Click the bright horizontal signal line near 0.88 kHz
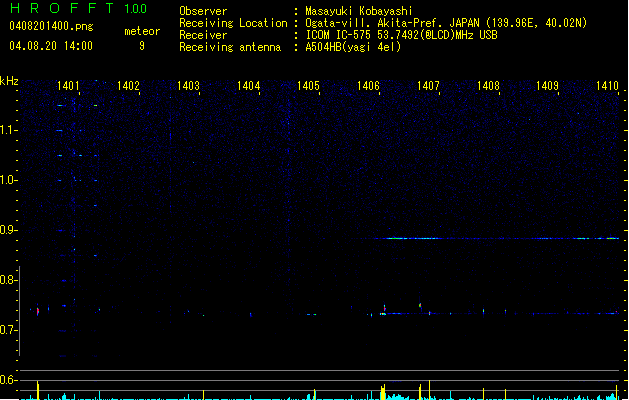The height and width of the screenshot is (400, 629). coord(497,238)
